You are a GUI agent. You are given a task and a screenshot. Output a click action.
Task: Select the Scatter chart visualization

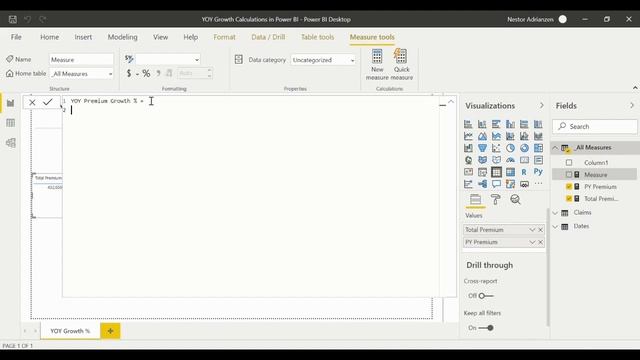[x=496, y=148]
